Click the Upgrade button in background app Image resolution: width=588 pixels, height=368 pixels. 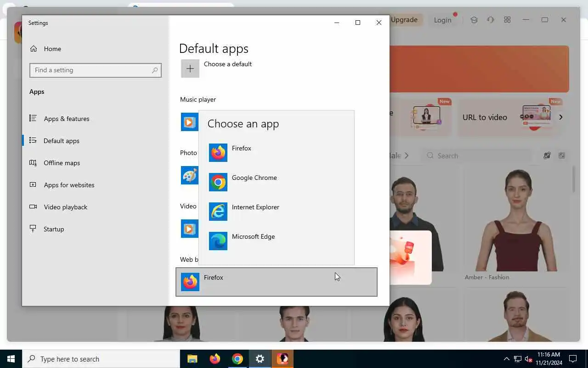(406, 20)
